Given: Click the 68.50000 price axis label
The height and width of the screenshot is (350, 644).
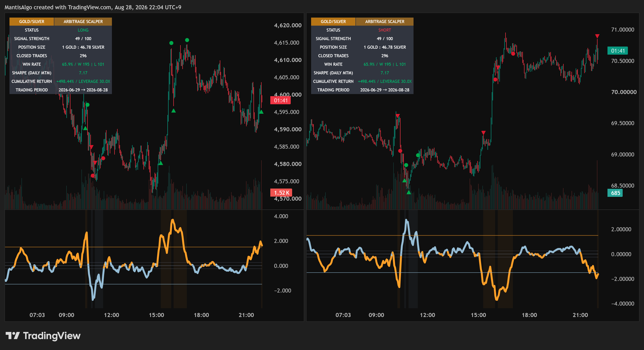Looking at the screenshot, I should [x=622, y=185].
